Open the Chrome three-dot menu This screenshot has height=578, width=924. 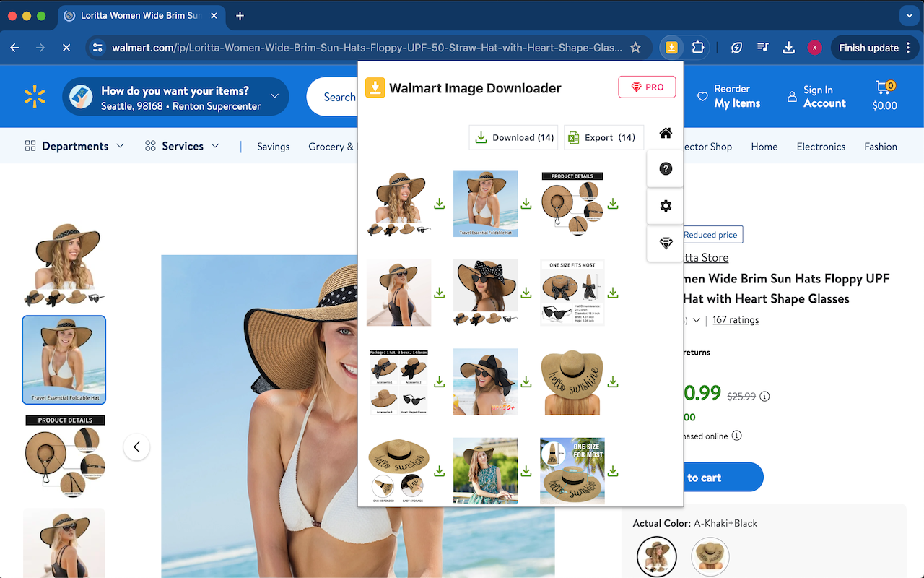click(907, 48)
